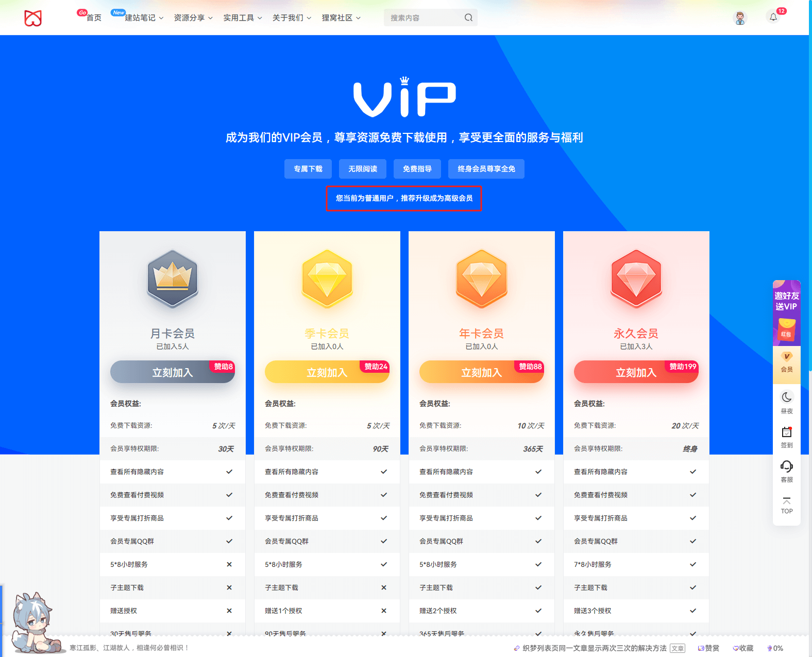Click the link icon before article title
Image resolution: width=812 pixels, height=657 pixels.
(x=517, y=648)
